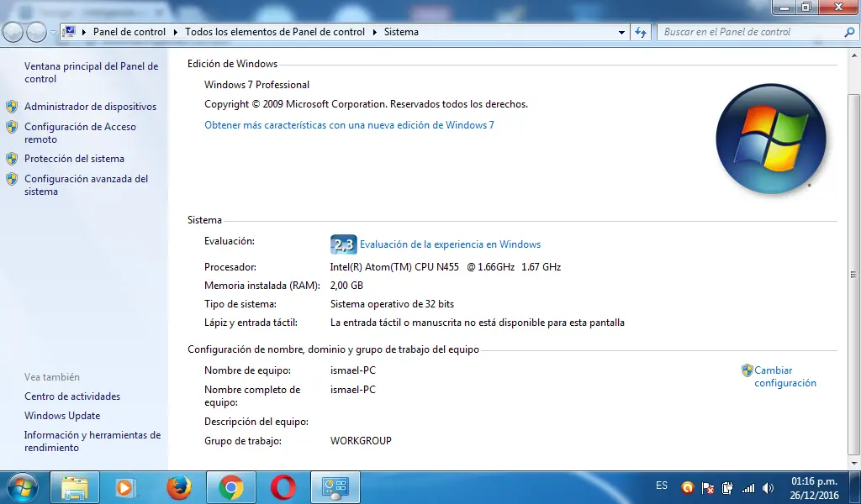
Task: Open the Windows Start menu orb
Action: click(22, 487)
